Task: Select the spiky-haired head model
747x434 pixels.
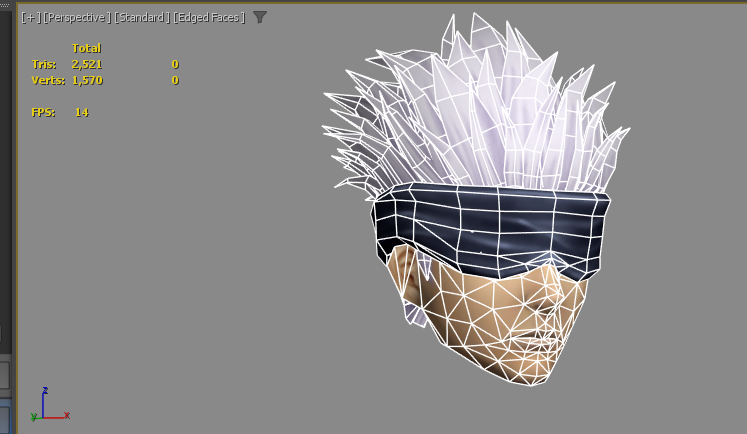Action: pyautogui.click(x=476, y=200)
